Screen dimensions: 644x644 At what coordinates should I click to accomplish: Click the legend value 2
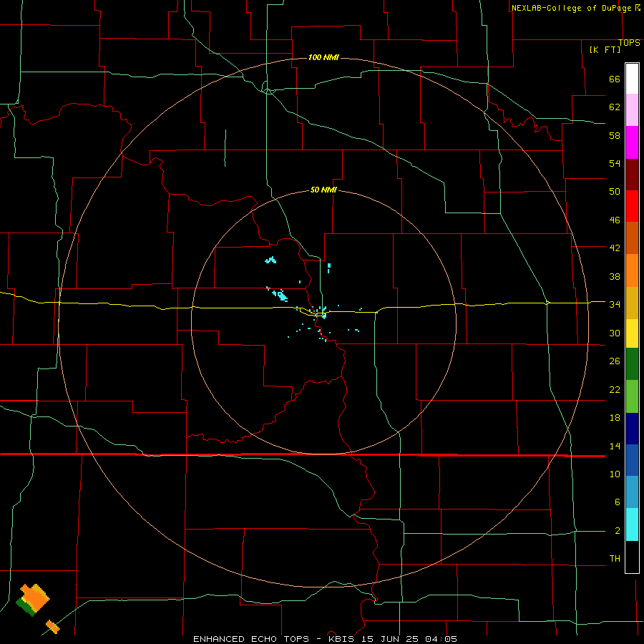tap(617, 531)
